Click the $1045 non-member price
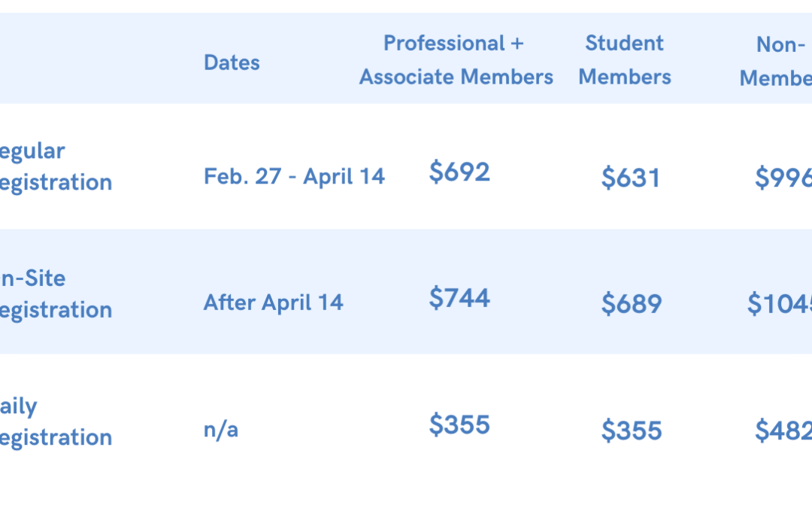 (x=780, y=304)
